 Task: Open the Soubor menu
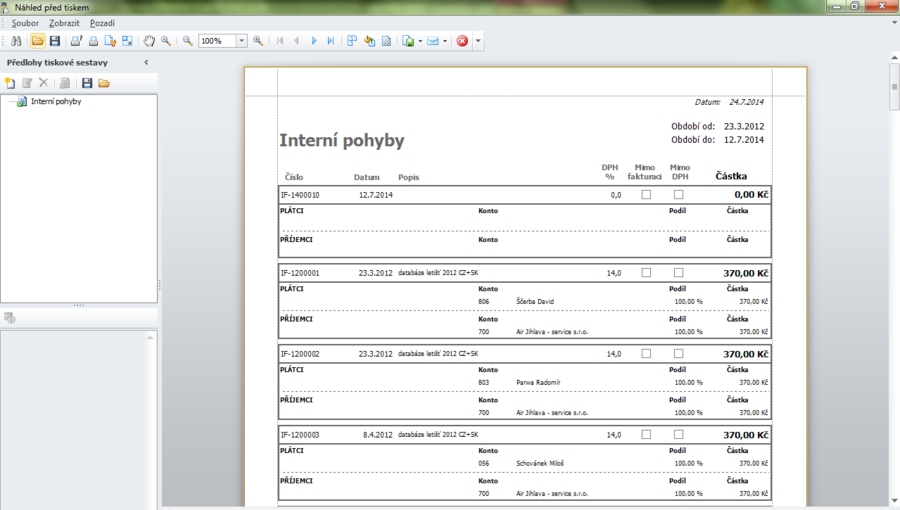point(25,23)
